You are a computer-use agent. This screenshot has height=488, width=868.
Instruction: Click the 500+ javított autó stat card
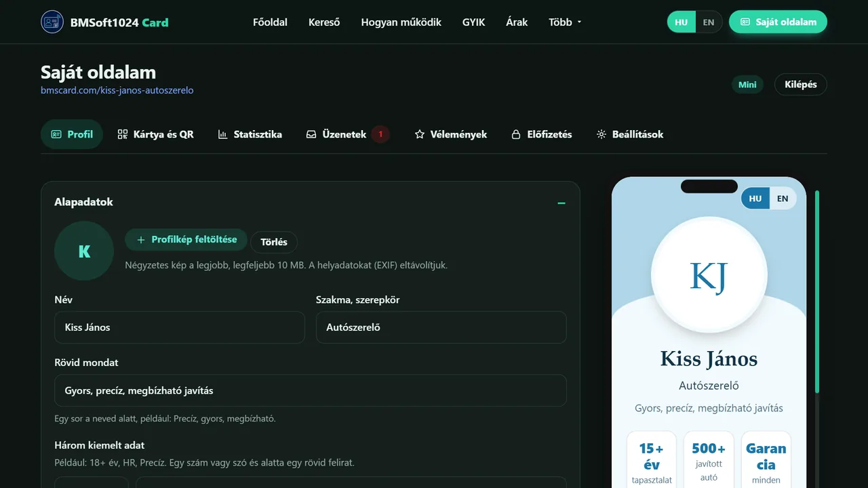pyautogui.click(x=709, y=460)
